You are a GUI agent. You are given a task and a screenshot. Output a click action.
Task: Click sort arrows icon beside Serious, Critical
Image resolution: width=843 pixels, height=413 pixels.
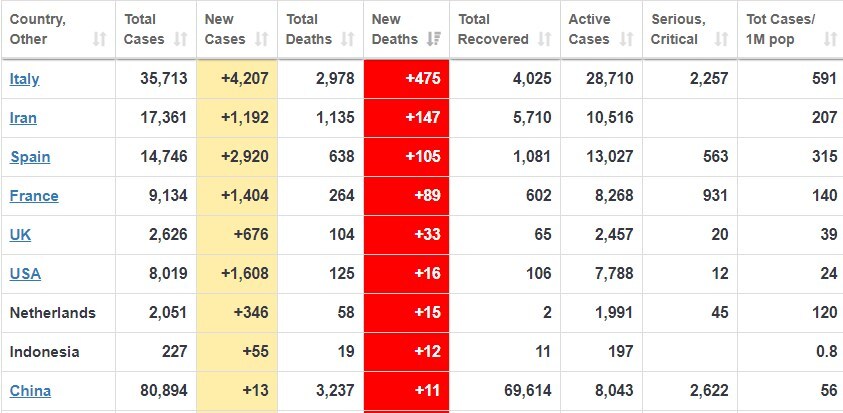pos(721,39)
